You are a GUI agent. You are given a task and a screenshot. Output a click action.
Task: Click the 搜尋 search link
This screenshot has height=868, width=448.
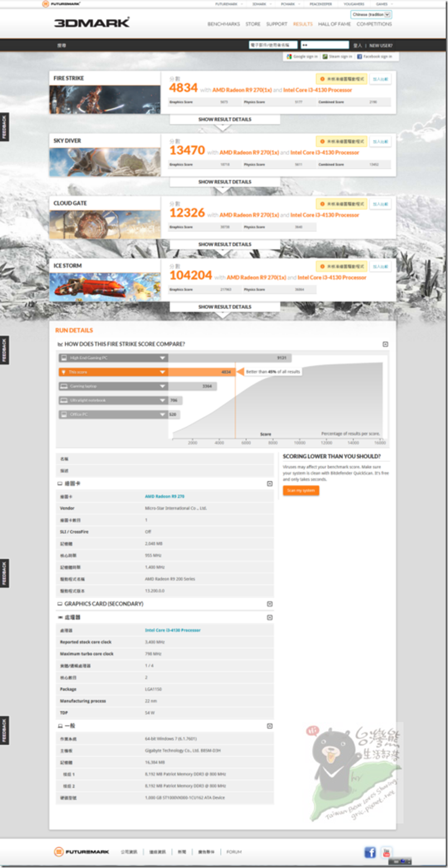(61, 46)
